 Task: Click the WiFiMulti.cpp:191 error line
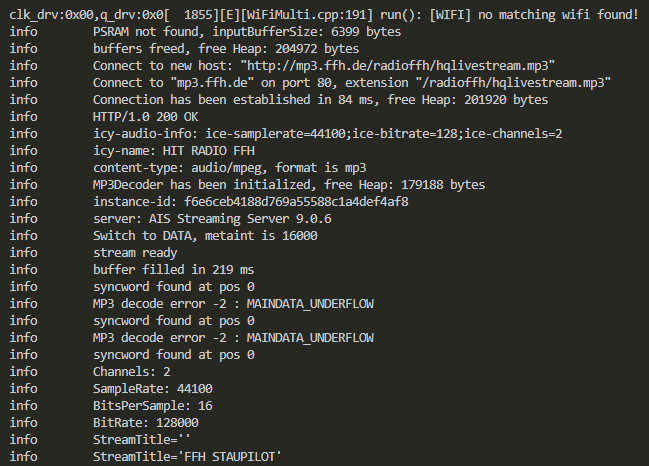pyautogui.click(x=324, y=15)
